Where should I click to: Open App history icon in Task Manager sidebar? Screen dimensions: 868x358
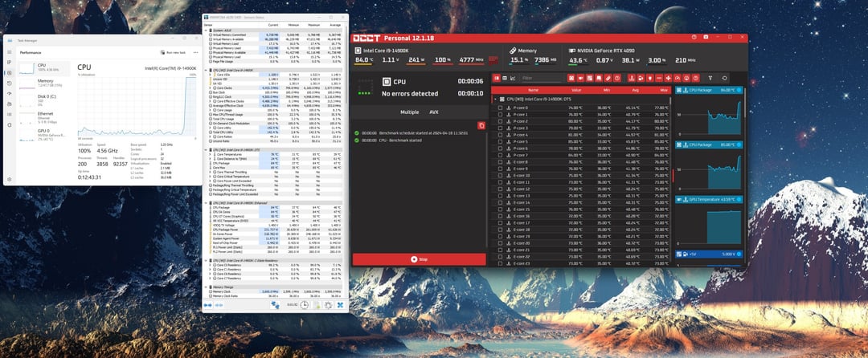pos(10,83)
